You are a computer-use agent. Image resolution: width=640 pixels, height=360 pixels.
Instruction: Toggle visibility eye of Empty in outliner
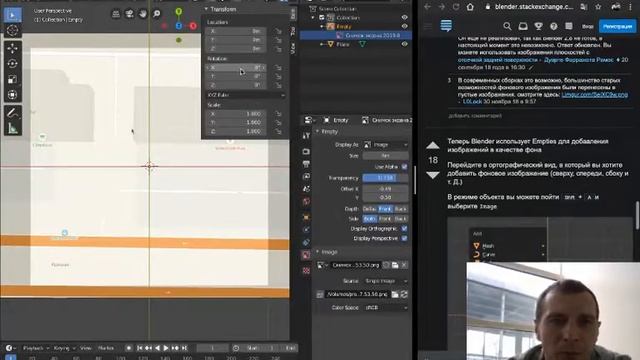tap(404, 26)
